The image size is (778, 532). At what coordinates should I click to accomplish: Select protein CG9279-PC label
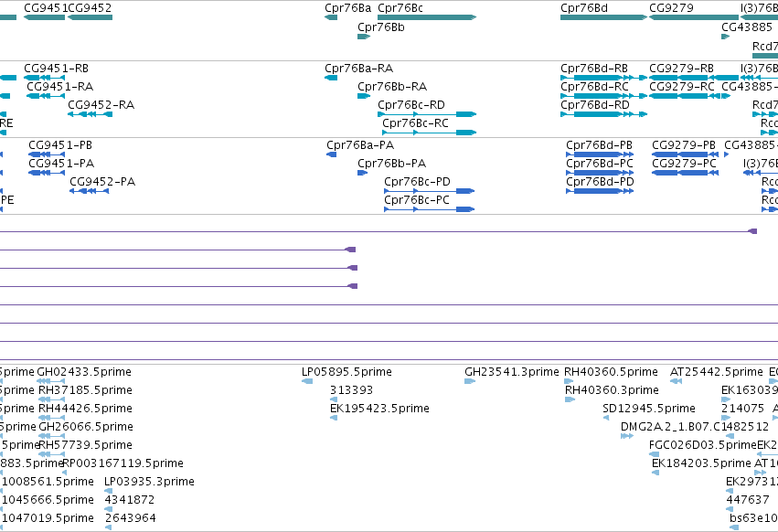[x=684, y=164]
